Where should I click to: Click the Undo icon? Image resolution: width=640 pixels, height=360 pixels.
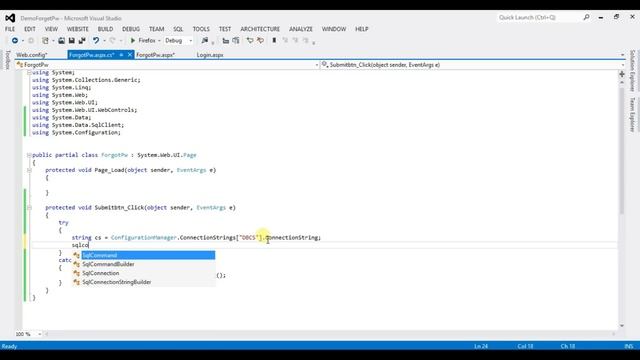(96, 40)
